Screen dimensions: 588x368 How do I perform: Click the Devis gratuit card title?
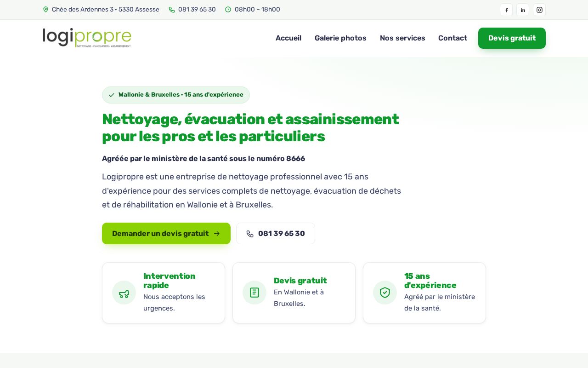coord(300,281)
